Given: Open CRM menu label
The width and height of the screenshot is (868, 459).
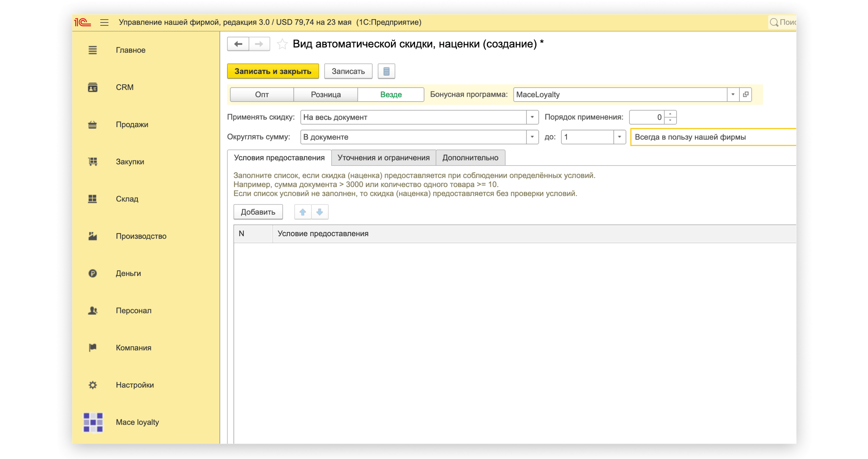Looking at the screenshot, I should [125, 87].
